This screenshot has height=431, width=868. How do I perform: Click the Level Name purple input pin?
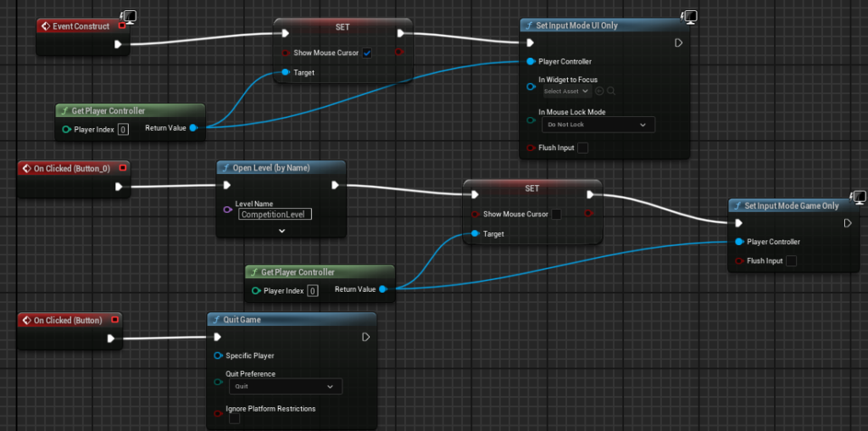pos(227,210)
